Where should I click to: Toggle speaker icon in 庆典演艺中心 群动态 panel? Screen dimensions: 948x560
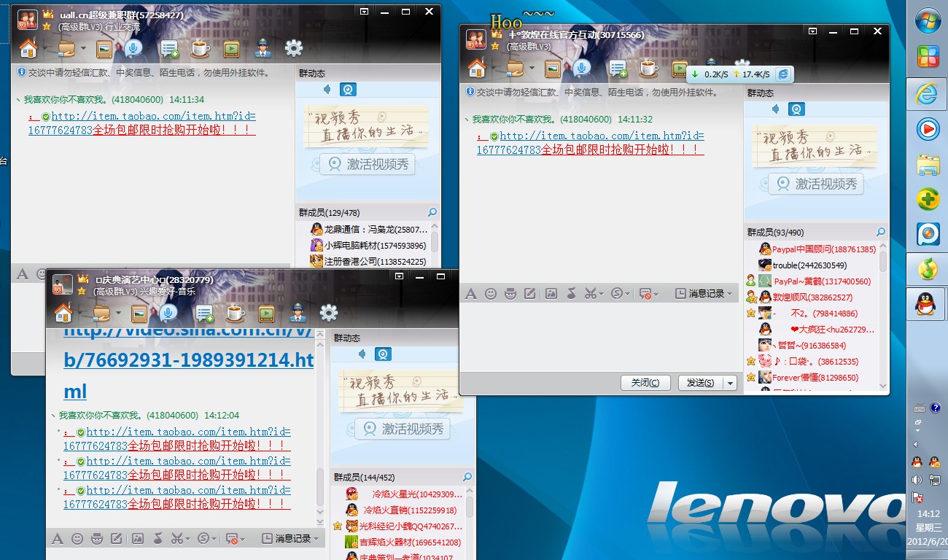pos(362,354)
